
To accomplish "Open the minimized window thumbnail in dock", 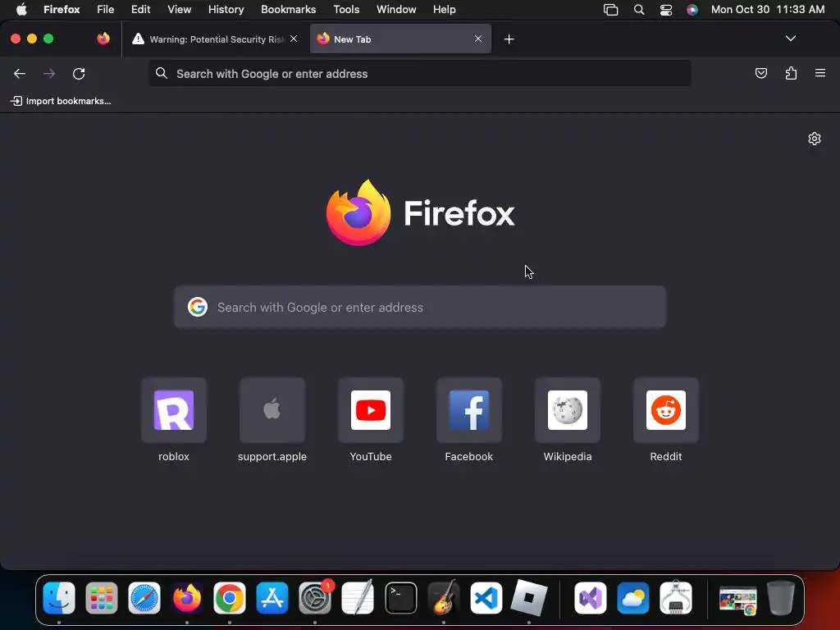I will (737, 600).
